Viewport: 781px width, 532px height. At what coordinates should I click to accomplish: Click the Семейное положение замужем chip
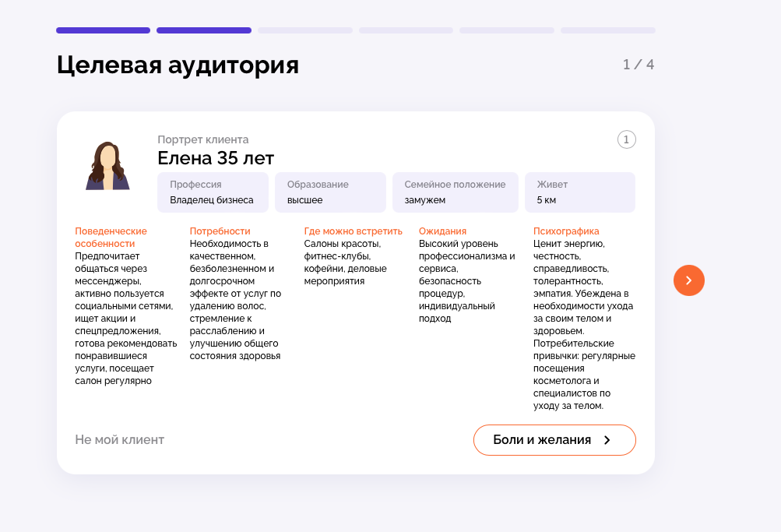point(456,192)
